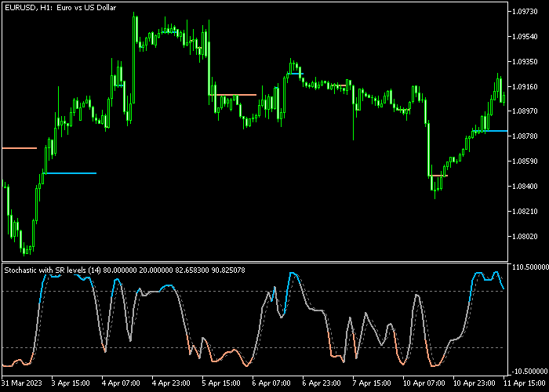Click the 1.08780 price axis label
The width and height of the screenshot is (549, 392).
coord(525,136)
